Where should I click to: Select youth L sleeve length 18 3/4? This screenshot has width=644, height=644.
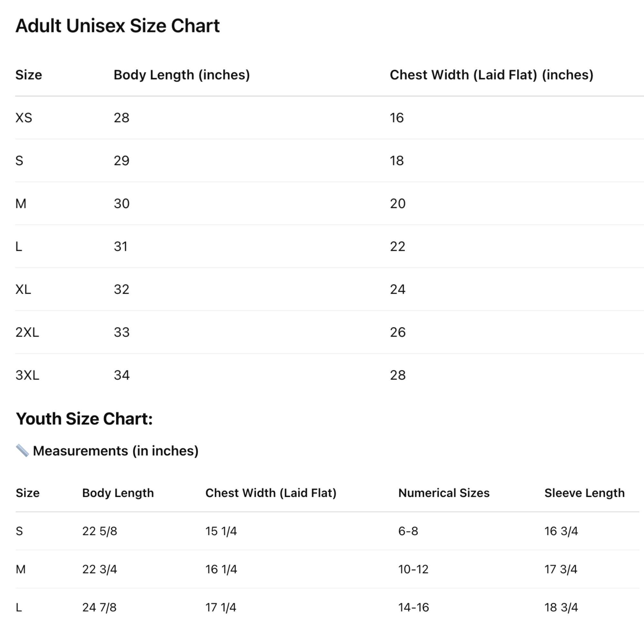tap(561, 607)
